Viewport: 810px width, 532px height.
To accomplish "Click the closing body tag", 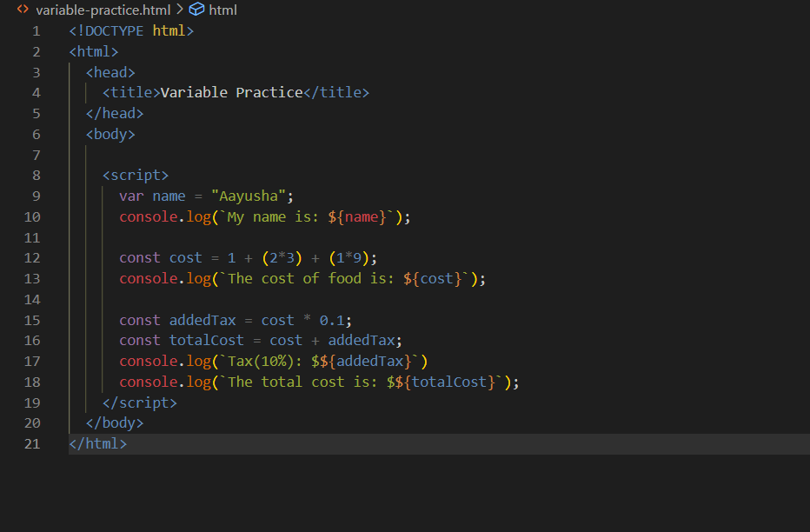I will point(115,423).
